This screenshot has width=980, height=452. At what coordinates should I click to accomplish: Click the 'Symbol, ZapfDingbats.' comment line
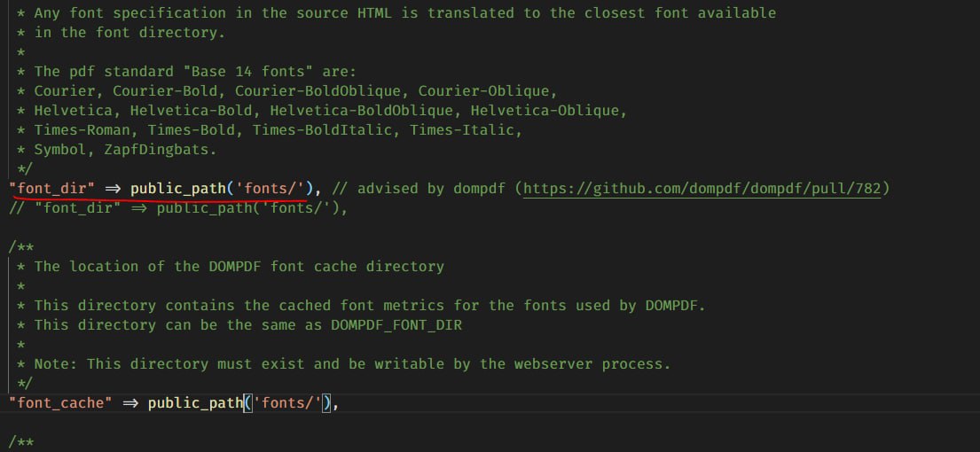[x=125, y=149]
